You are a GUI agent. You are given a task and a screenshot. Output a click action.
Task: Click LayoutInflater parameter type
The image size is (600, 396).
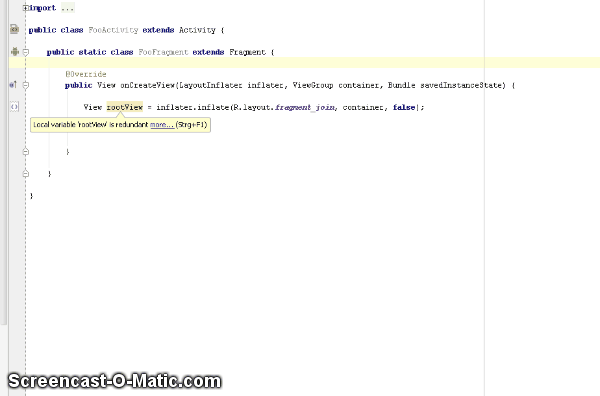click(x=211, y=85)
